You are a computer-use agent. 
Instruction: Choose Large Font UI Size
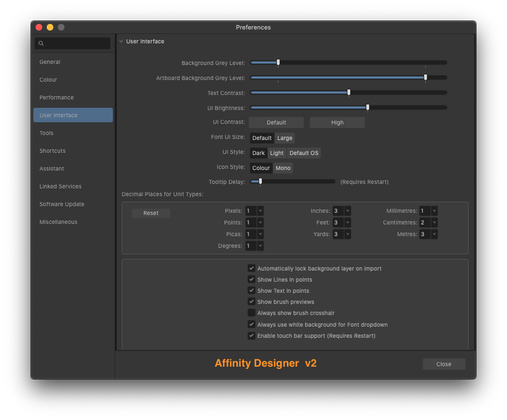point(285,138)
